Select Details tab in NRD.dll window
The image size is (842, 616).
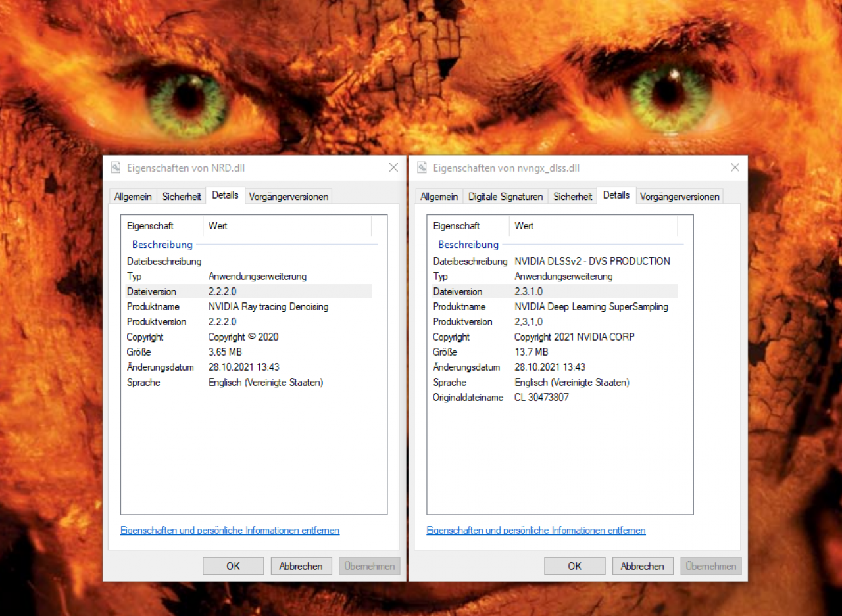(x=225, y=195)
